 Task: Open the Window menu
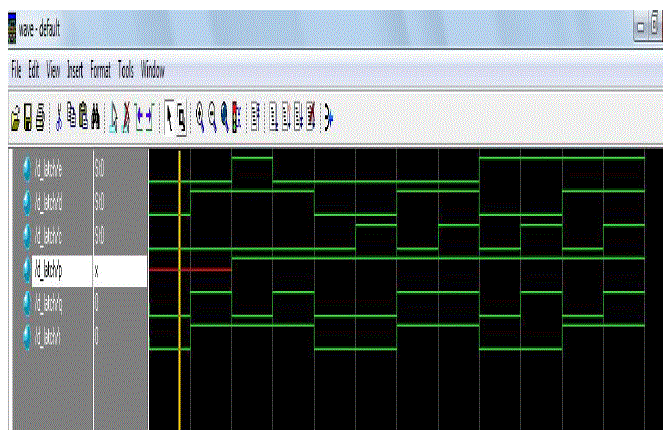pyautogui.click(x=153, y=71)
